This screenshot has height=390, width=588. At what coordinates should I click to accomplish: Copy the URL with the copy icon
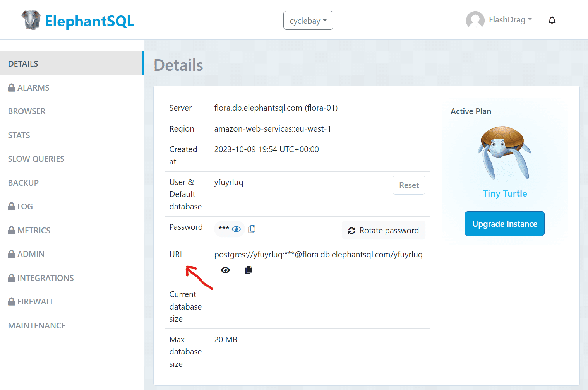pos(249,270)
